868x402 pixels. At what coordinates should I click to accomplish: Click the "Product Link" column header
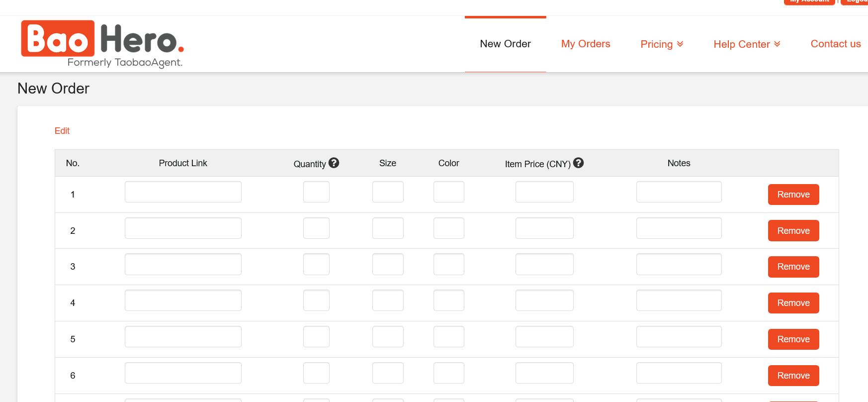(x=183, y=163)
